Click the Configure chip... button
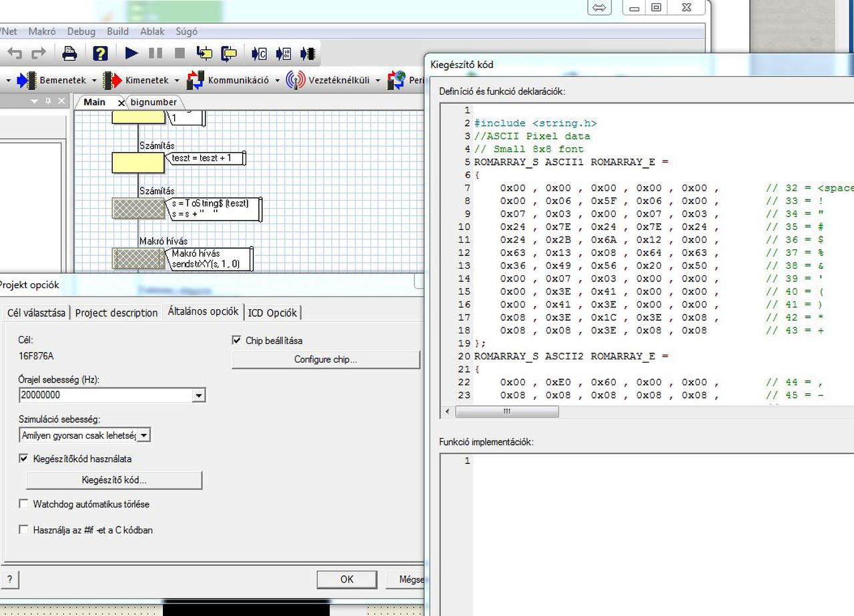 point(326,359)
